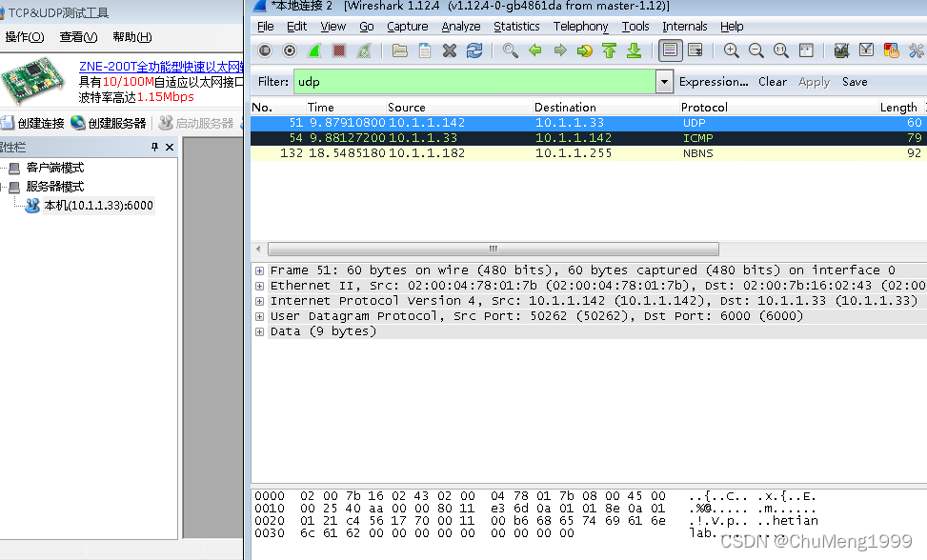
Task: Open capture filters icon
Action: coord(841,50)
